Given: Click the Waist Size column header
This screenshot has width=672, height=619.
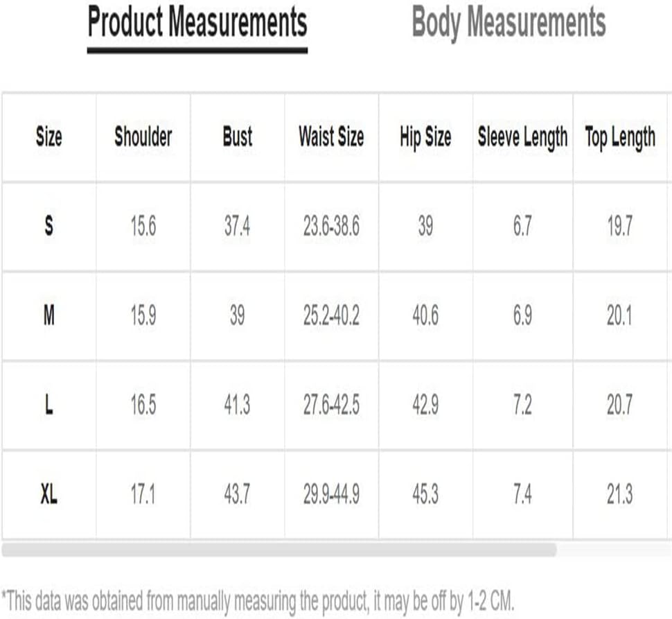Looking at the screenshot, I should (331, 137).
